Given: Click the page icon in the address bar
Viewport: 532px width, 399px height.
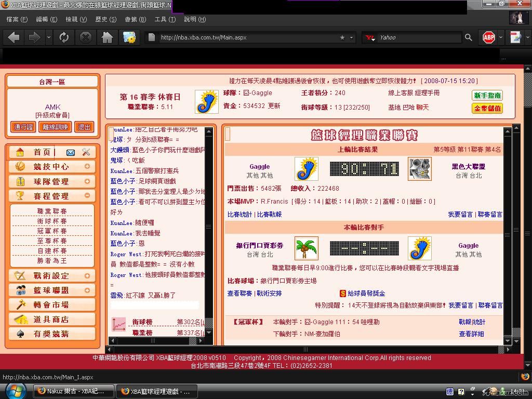Looking at the screenshot, I should (152, 37).
